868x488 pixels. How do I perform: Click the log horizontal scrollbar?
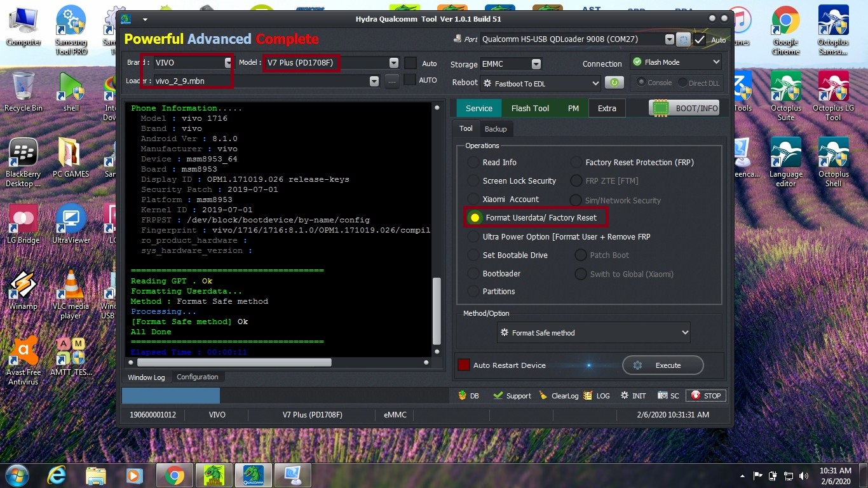(x=234, y=362)
